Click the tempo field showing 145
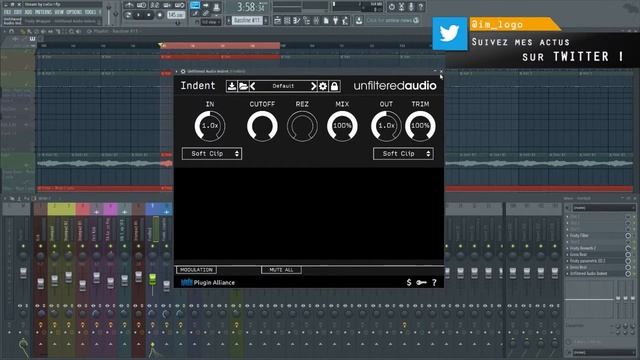Screen dimensions: 640x360 176,15
